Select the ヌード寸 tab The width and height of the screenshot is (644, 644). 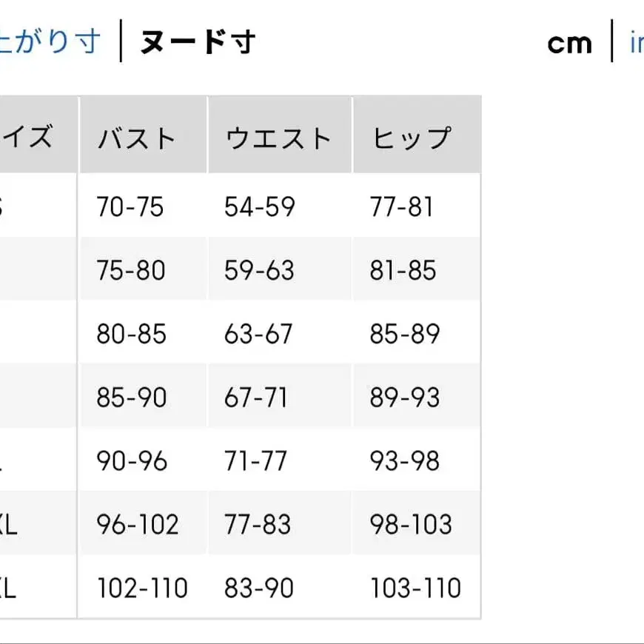[196, 41]
